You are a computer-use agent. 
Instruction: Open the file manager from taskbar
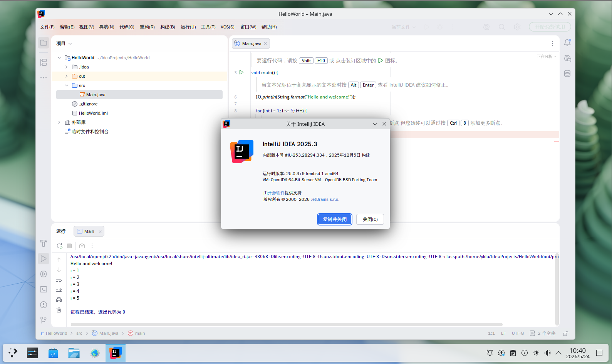pos(74,353)
